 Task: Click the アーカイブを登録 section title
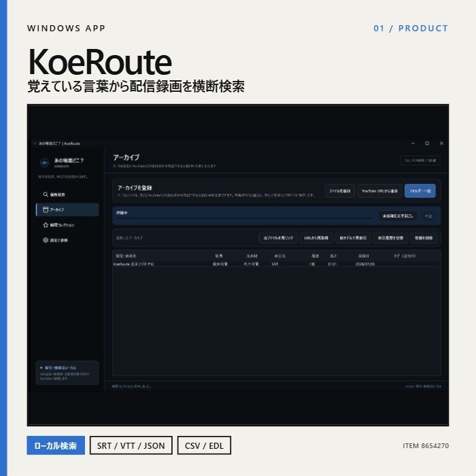135,188
